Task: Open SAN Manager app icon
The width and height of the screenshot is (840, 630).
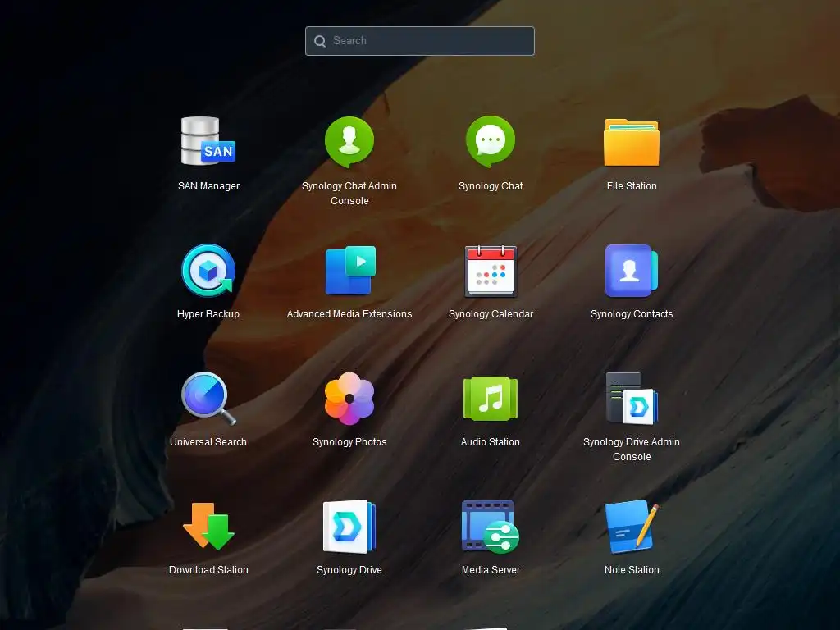Action: click(x=208, y=141)
